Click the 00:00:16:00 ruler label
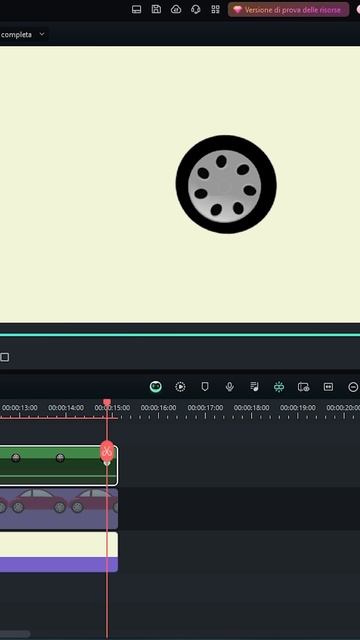 (158, 408)
